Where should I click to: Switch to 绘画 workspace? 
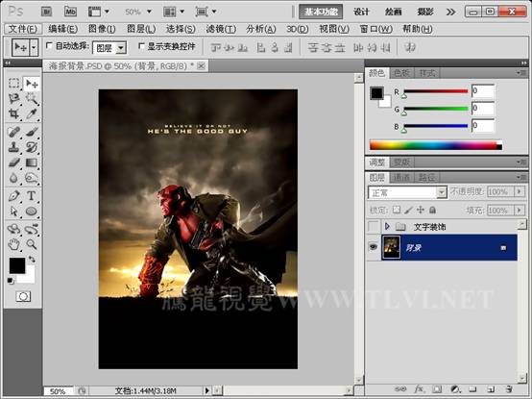393,12
